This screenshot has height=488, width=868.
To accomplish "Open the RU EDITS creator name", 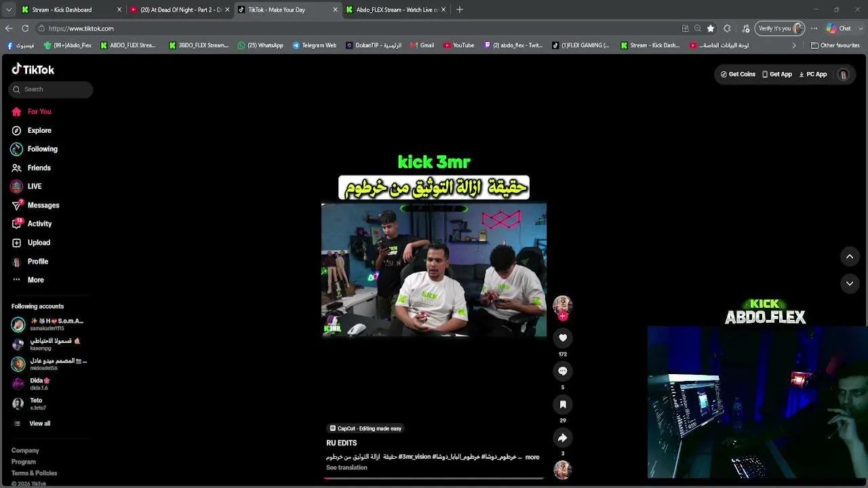I will coord(341,443).
